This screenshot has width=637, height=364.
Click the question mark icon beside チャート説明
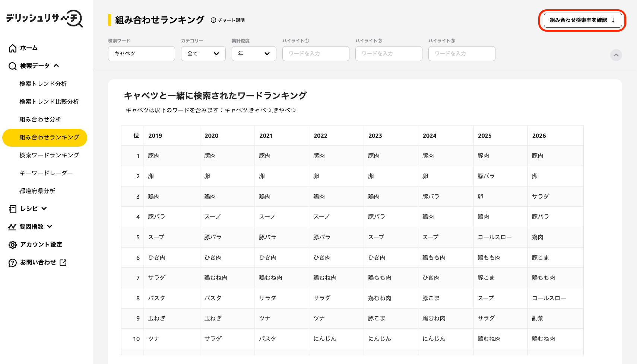click(213, 20)
